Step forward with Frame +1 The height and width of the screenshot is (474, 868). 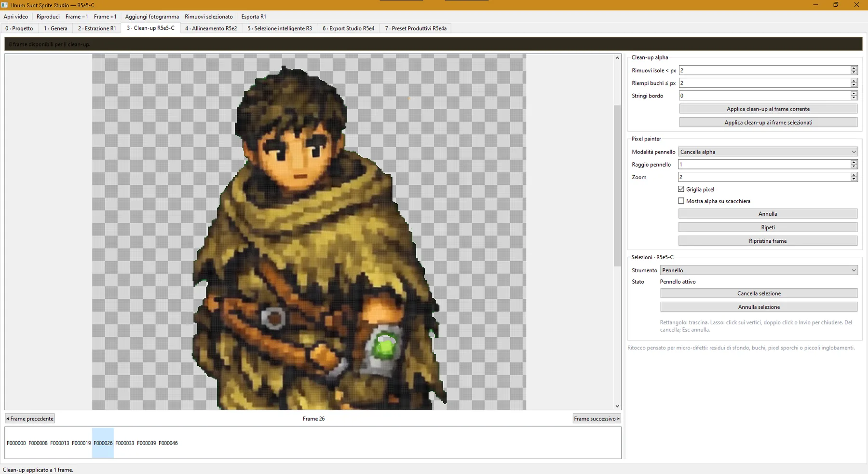coord(105,16)
